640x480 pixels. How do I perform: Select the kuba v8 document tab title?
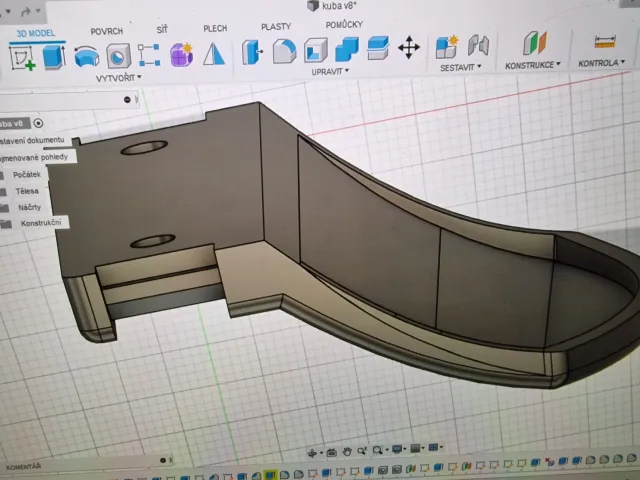(x=339, y=6)
